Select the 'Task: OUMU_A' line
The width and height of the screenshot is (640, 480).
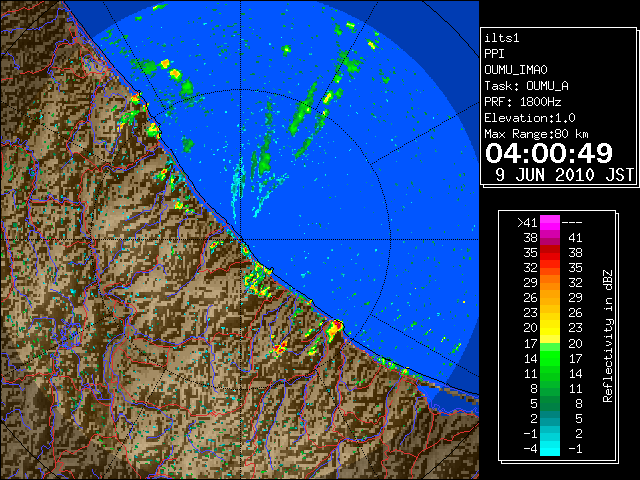(527, 86)
